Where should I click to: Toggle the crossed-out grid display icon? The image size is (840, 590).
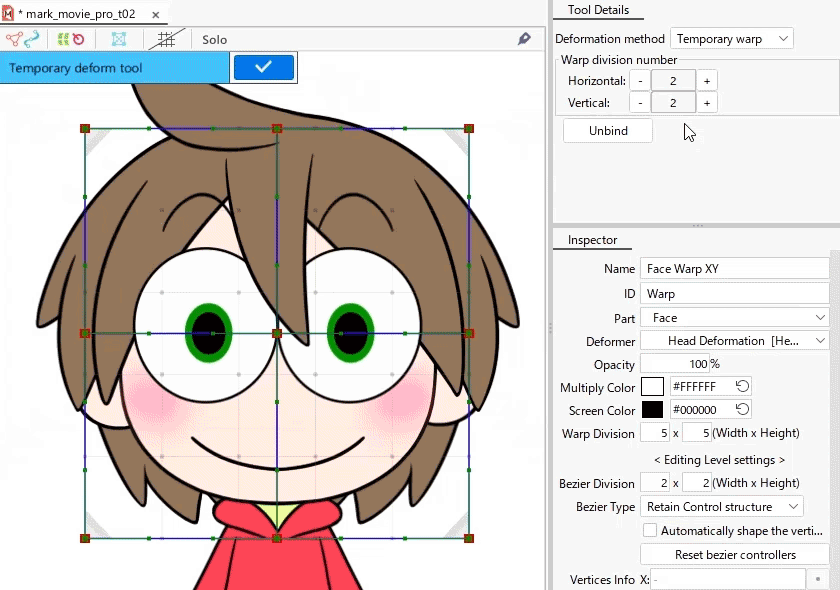[x=167, y=39]
